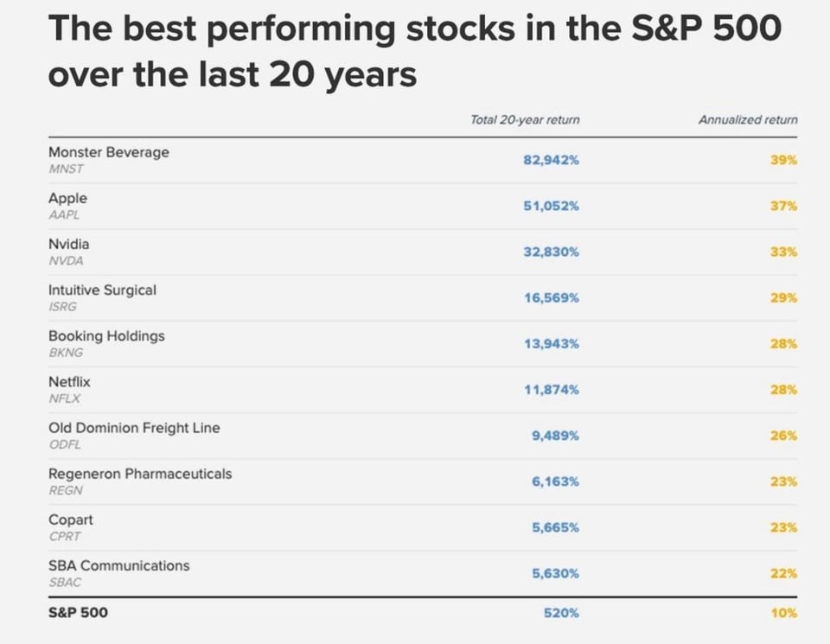Click the NFLX ticker symbol

[65, 399]
